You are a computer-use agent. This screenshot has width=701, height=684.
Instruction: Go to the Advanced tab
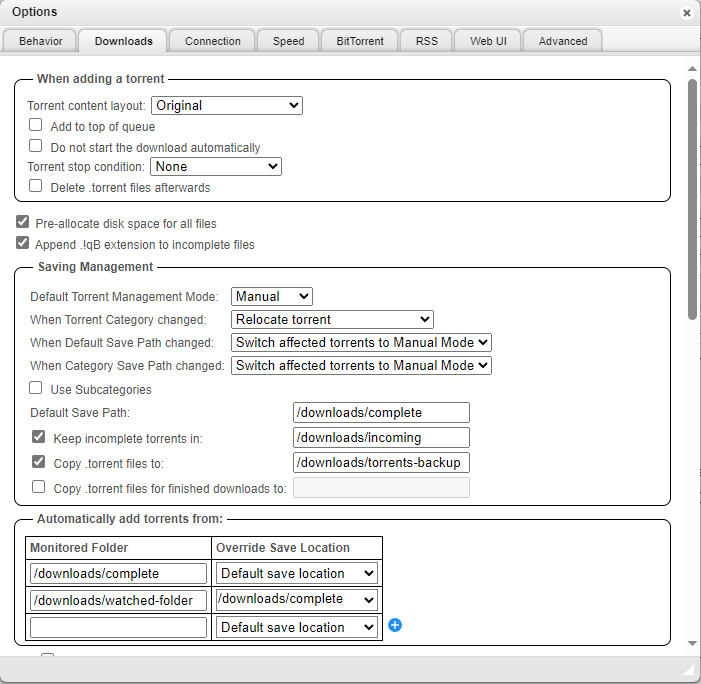562,41
